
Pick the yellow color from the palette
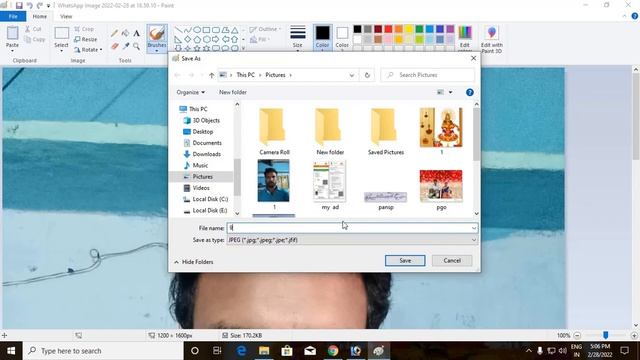click(x=409, y=29)
